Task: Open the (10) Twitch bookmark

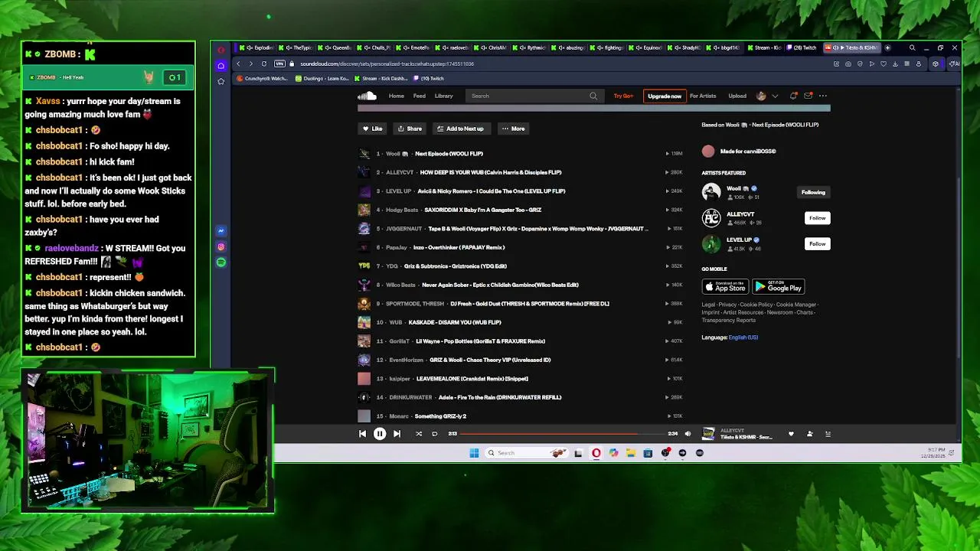Action: click(x=429, y=78)
